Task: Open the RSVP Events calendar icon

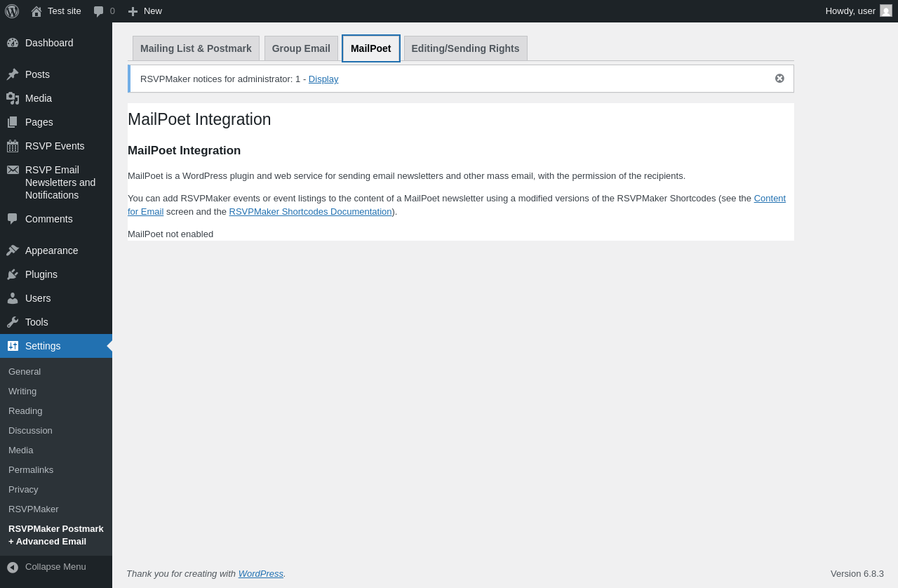Action: click(x=13, y=146)
